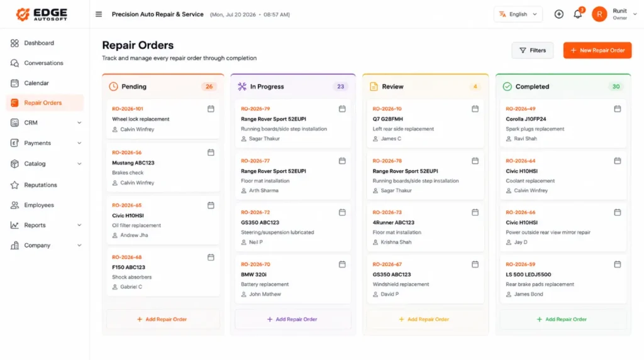The height and width of the screenshot is (360, 644).
Task: Open calendar icon on RO-2026-10 card
Action: click(x=475, y=109)
